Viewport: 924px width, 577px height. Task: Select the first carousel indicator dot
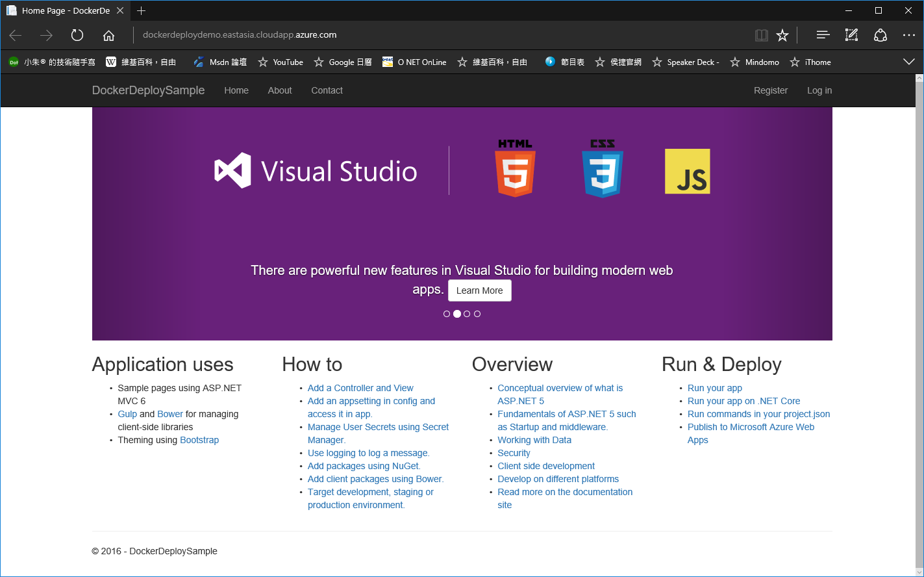tap(447, 314)
